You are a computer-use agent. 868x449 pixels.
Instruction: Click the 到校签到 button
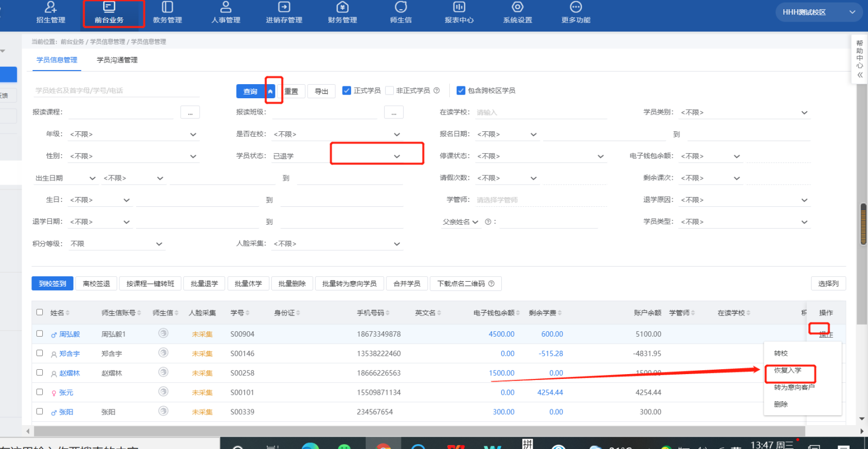click(x=53, y=283)
